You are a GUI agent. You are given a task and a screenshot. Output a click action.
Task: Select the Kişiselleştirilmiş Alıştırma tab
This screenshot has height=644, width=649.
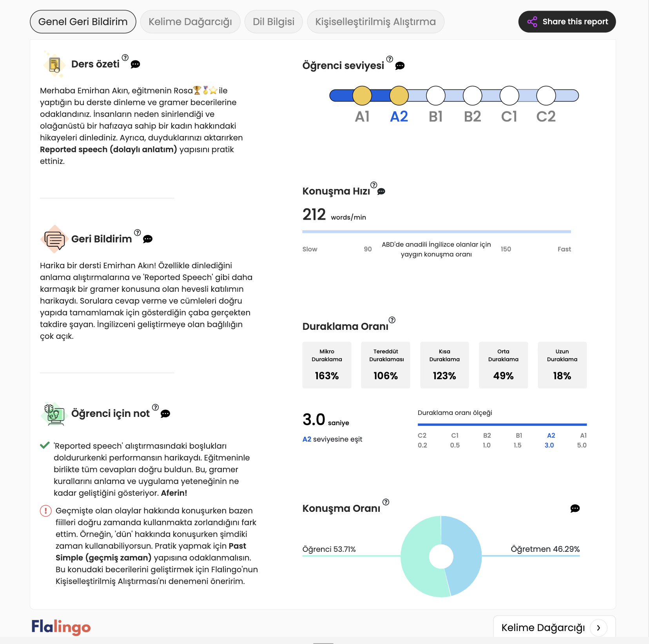coord(375,22)
